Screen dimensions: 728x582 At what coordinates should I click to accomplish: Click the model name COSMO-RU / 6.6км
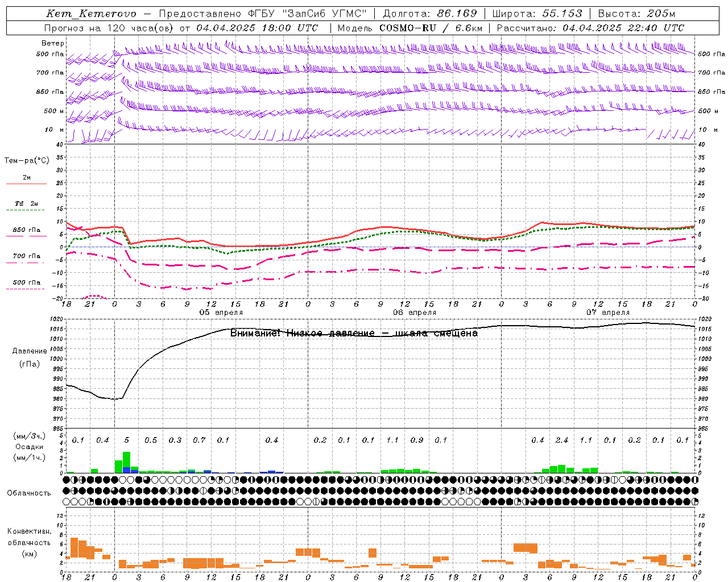pos(432,28)
